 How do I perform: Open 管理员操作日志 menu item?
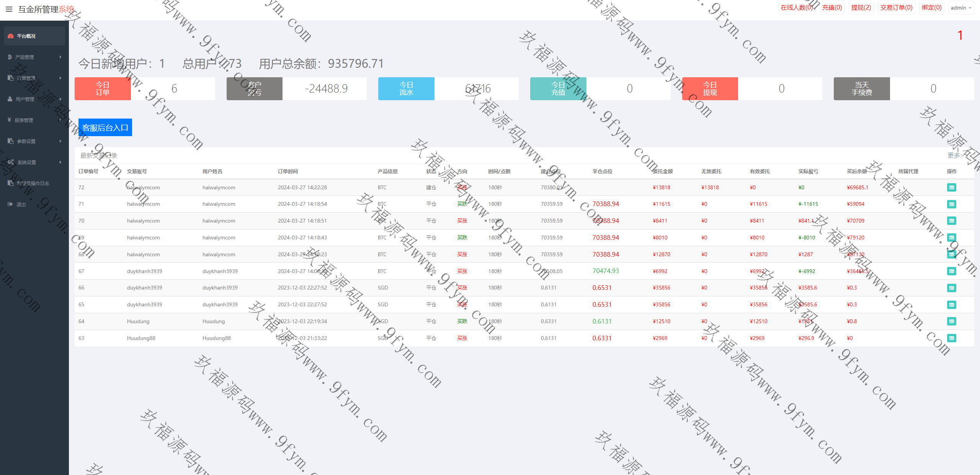pos(33,183)
